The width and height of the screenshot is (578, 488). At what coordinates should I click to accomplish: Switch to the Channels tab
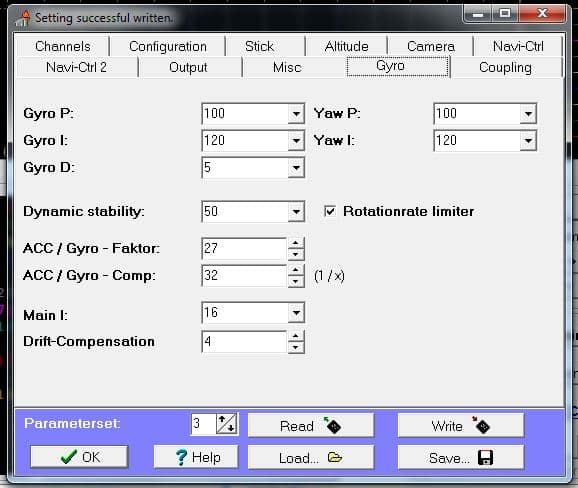(63, 46)
